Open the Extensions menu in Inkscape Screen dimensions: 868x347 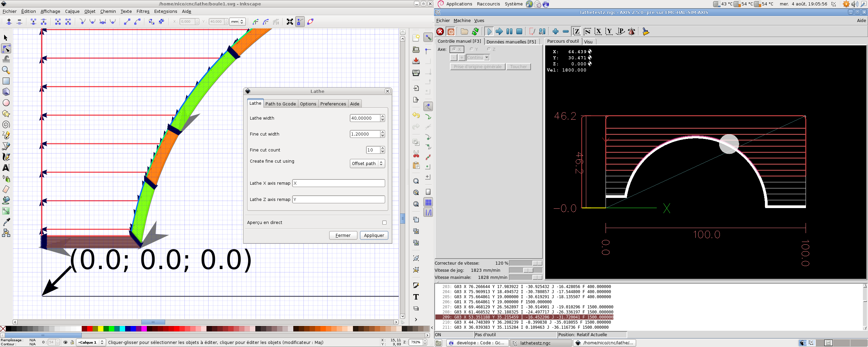(165, 11)
